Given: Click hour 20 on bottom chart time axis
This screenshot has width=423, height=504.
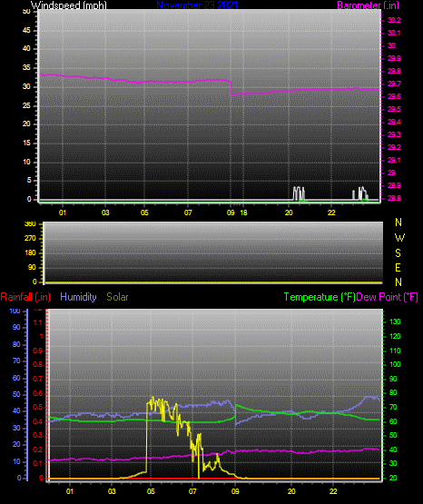Looking at the screenshot, I should point(291,491).
